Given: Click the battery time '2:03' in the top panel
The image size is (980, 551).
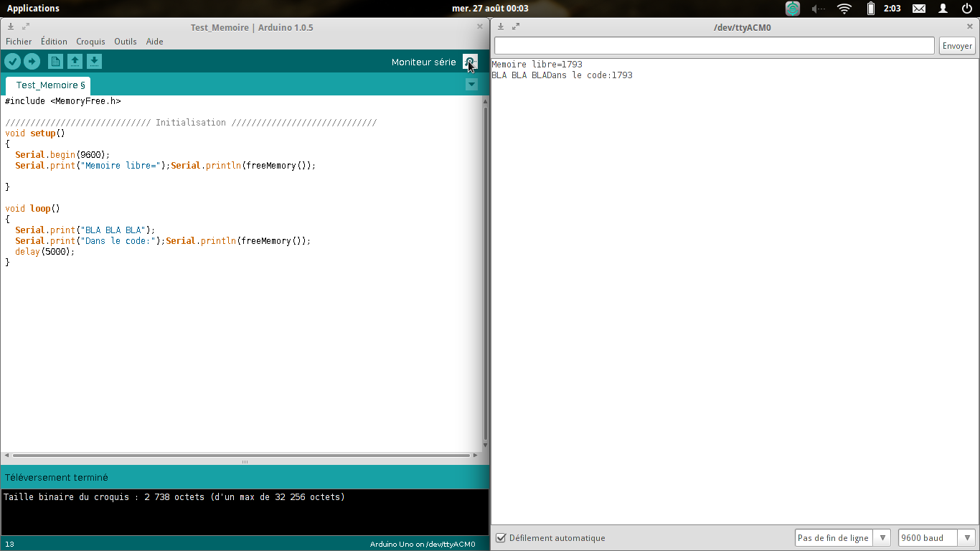Looking at the screenshot, I should 892,9.
